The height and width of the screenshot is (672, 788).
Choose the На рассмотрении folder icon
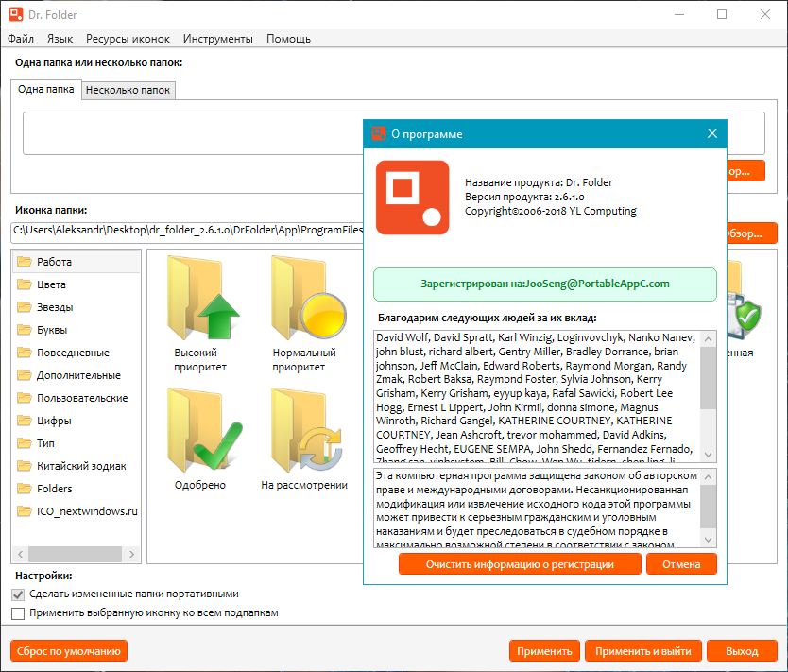[x=307, y=430]
